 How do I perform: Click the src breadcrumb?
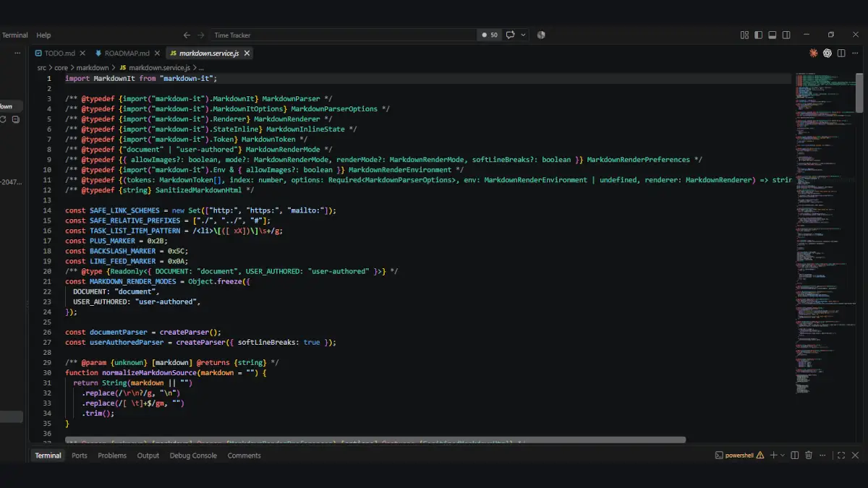(42, 67)
